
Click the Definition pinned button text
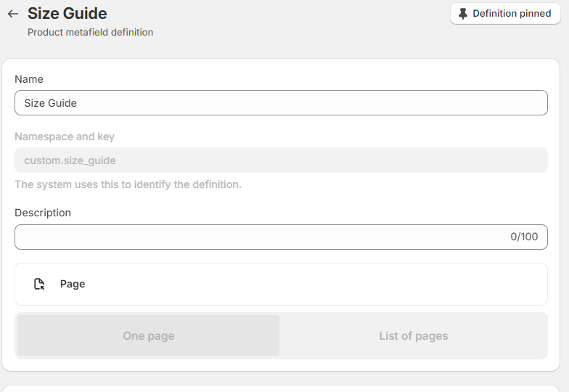coord(512,14)
